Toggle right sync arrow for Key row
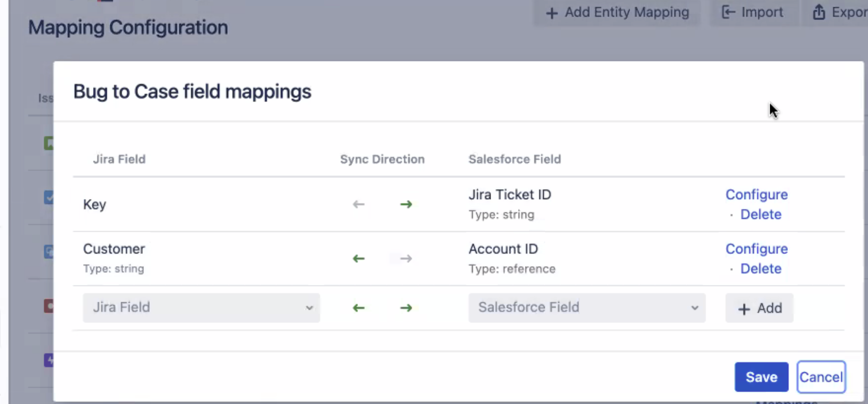Viewport: 868px width, 404px height. coord(406,204)
